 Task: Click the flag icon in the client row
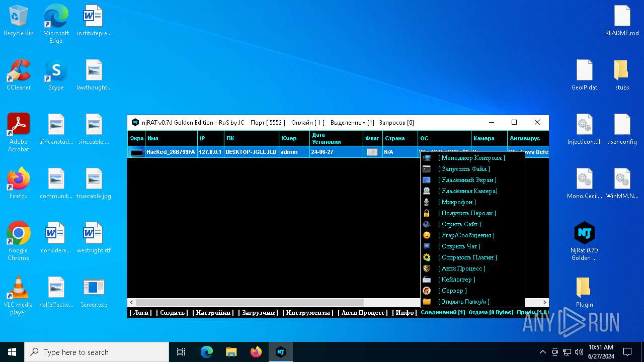[372, 152]
